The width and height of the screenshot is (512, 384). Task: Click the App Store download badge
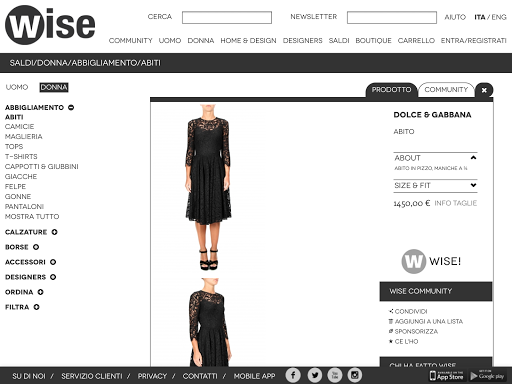click(x=446, y=376)
